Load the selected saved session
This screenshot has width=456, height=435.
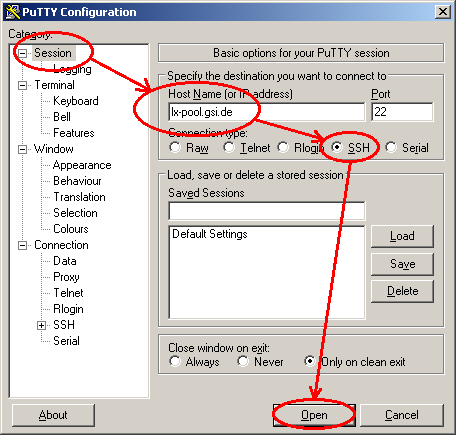click(402, 236)
